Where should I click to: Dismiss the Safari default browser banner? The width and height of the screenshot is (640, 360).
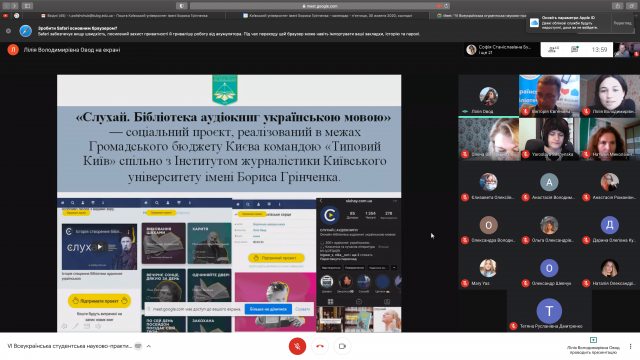(8, 31)
